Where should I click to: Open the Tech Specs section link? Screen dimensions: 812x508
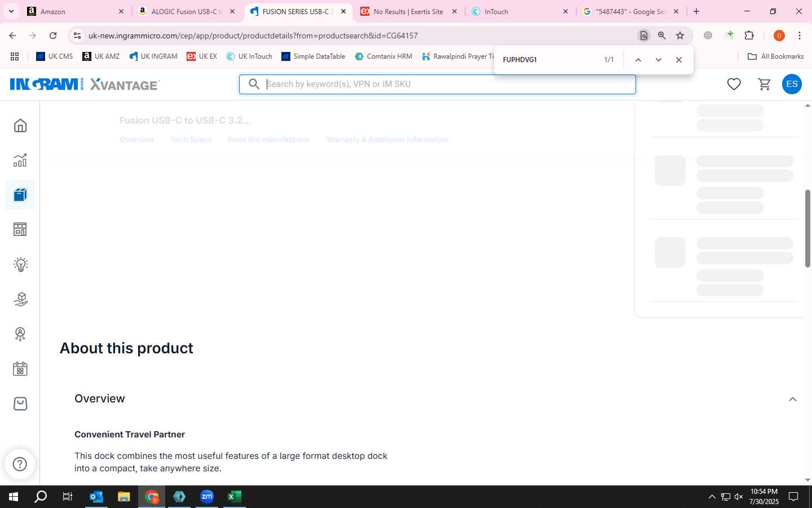191,139
